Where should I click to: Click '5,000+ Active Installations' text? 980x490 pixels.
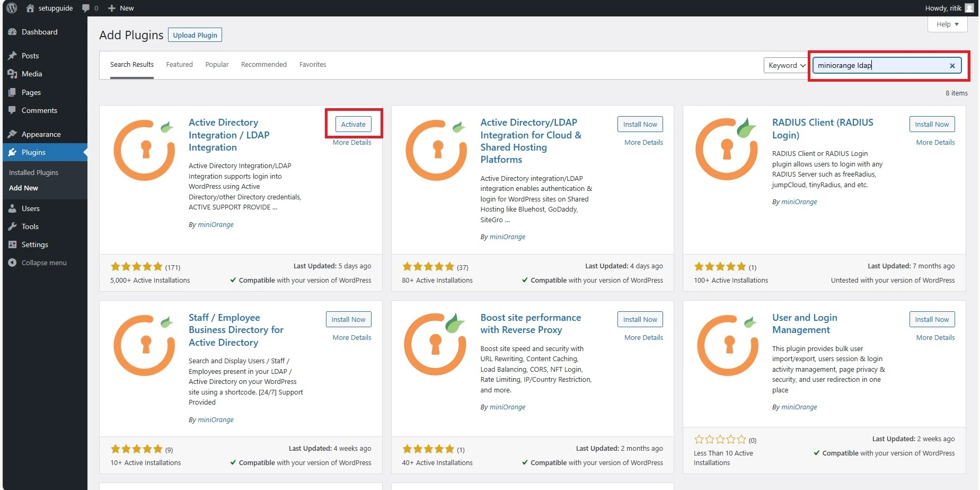pos(150,280)
